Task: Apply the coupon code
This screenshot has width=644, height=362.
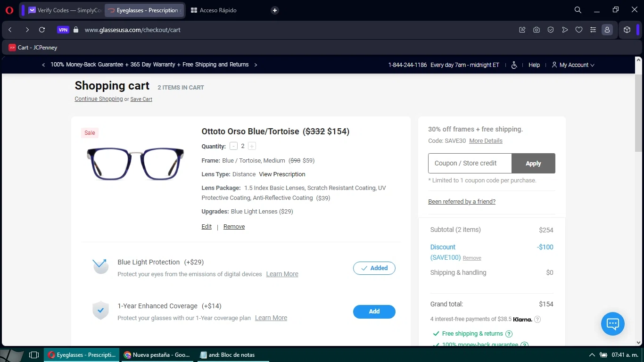Action: (x=533, y=164)
